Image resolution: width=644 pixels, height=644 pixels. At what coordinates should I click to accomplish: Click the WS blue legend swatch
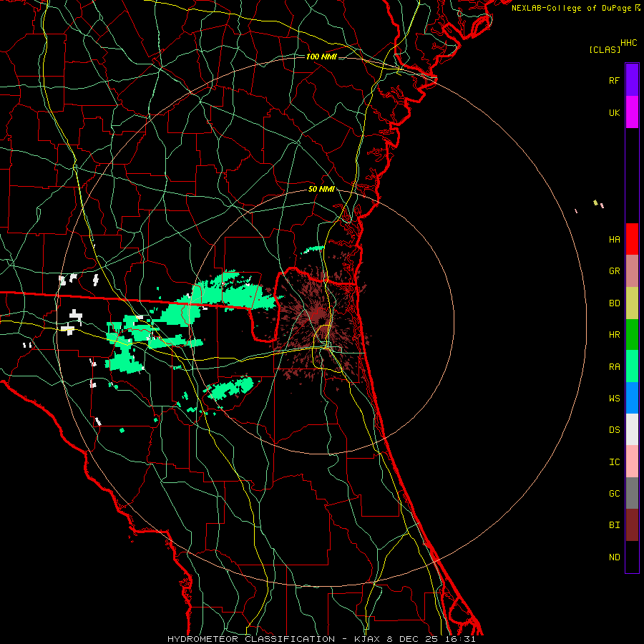(x=632, y=398)
